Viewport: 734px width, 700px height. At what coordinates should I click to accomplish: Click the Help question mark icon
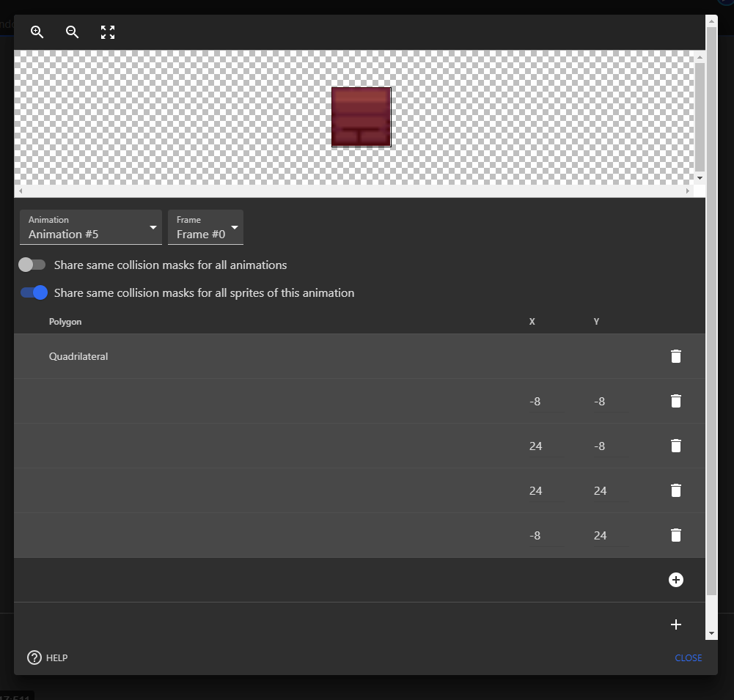click(x=33, y=657)
